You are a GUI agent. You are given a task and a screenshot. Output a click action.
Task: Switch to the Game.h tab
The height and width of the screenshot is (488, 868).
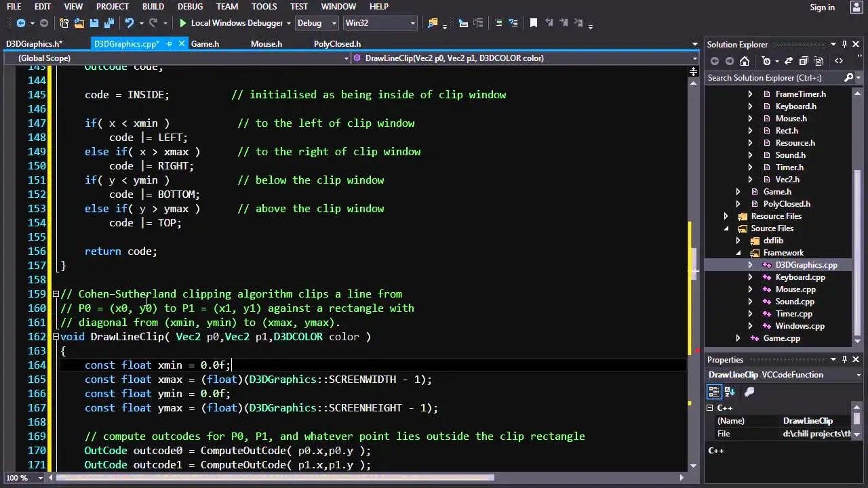(205, 44)
